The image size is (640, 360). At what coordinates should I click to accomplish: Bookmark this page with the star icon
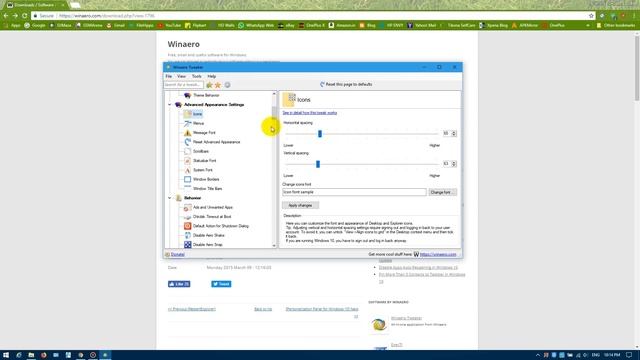pos(591,16)
